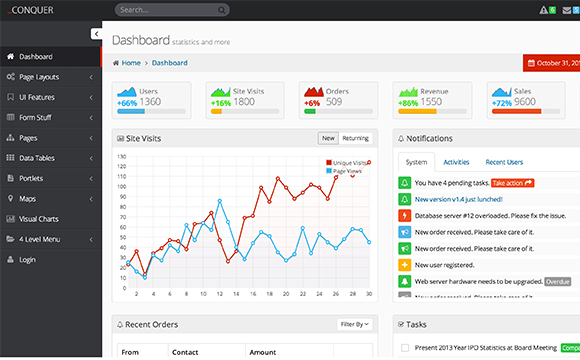Toggle the Returning site visits button
Viewport: 580px width, 360px height.
pyautogui.click(x=355, y=138)
